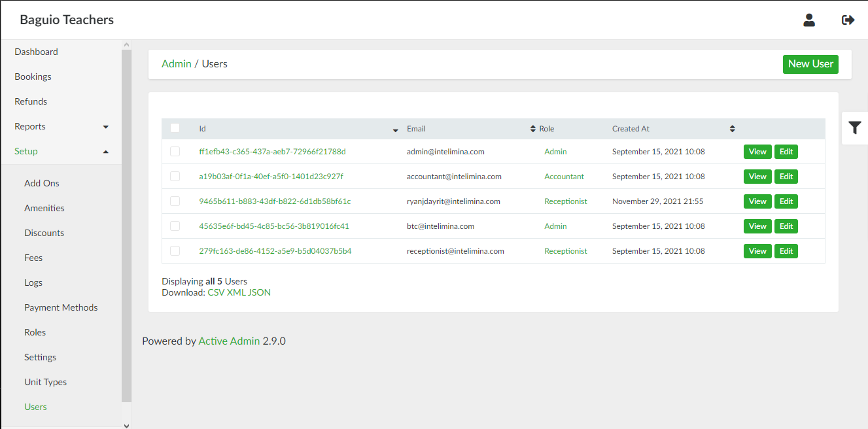The height and width of the screenshot is (429, 868).
Task: Sort by Id column arrow
Action: pyautogui.click(x=395, y=129)
